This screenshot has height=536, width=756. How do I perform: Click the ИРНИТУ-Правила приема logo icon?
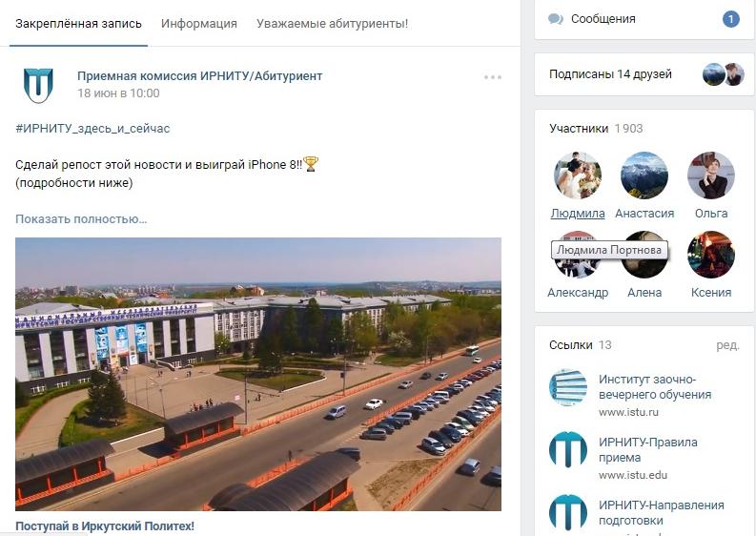pyautogui.click(x=568, y=450)
